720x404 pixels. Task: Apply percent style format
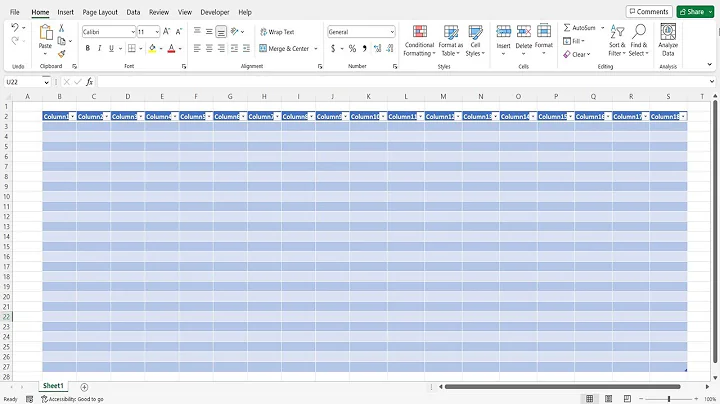[x=352, y=48]
